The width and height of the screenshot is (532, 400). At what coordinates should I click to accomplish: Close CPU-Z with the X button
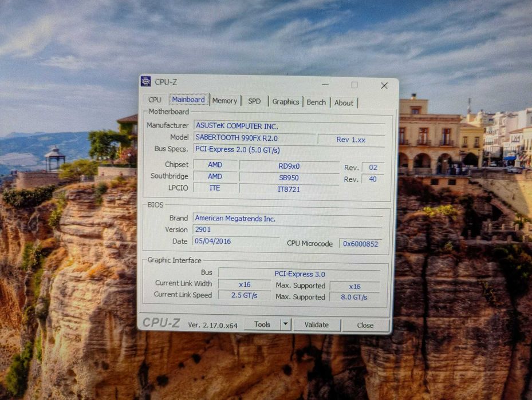384,86
